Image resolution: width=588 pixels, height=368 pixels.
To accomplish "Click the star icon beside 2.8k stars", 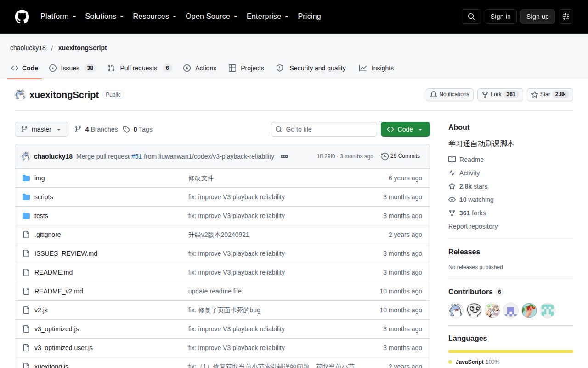I will [452, 186].
